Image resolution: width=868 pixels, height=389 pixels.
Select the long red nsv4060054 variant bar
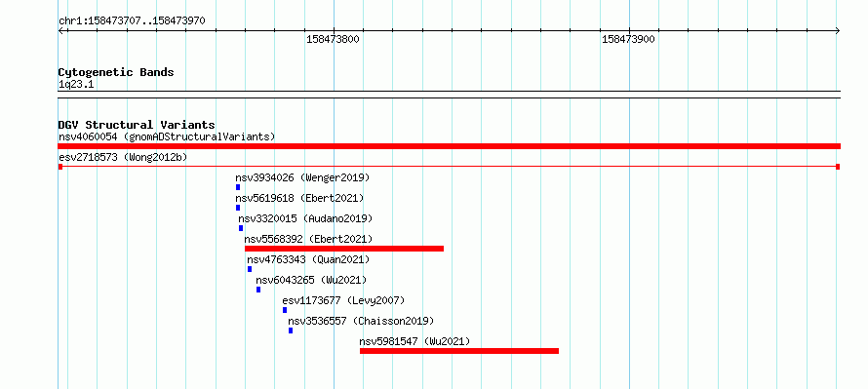point(449,146)
